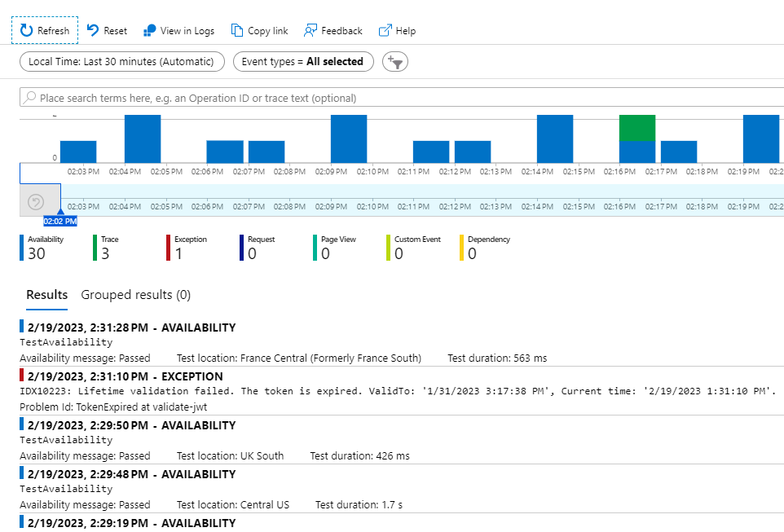Select 'Test location: Central US' text
Image resolution: width=784 pixels, height=532 pixels.
tap(233, 505)
